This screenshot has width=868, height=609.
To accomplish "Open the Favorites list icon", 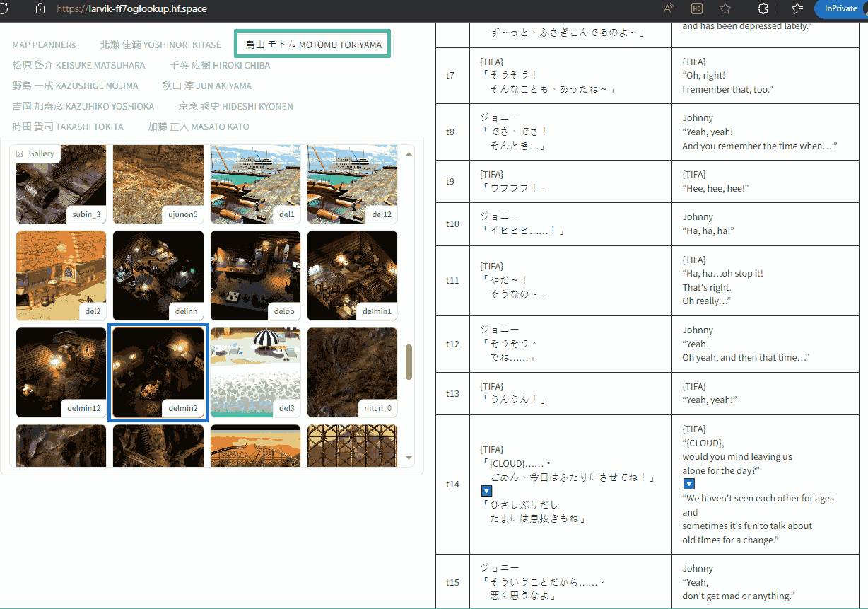I will (x=797, y=8).
